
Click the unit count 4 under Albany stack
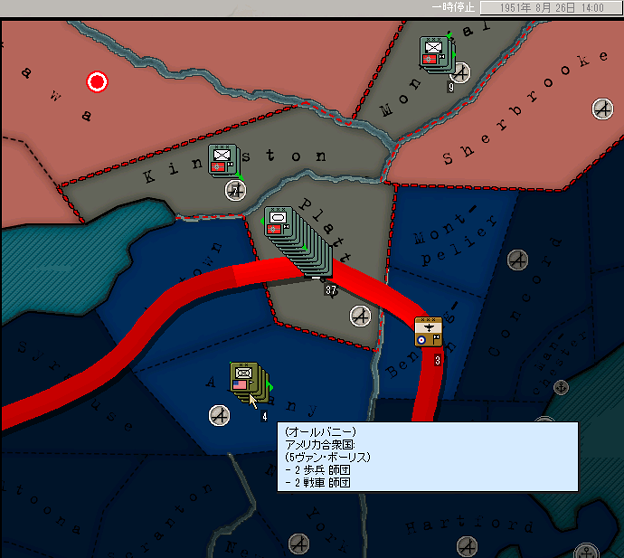point(265,417)
